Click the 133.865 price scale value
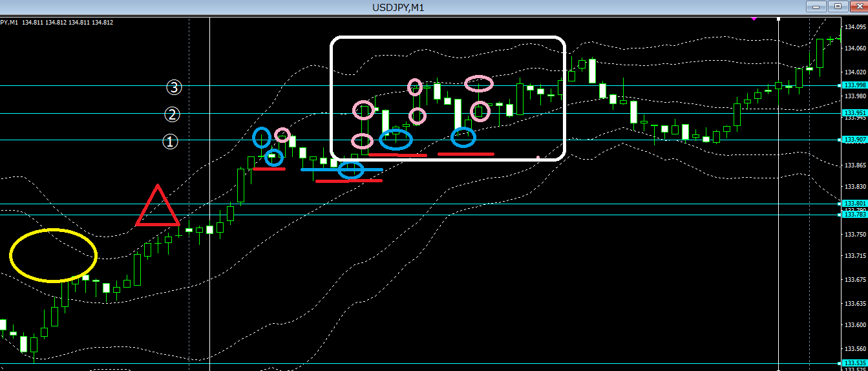 (856, 165)
